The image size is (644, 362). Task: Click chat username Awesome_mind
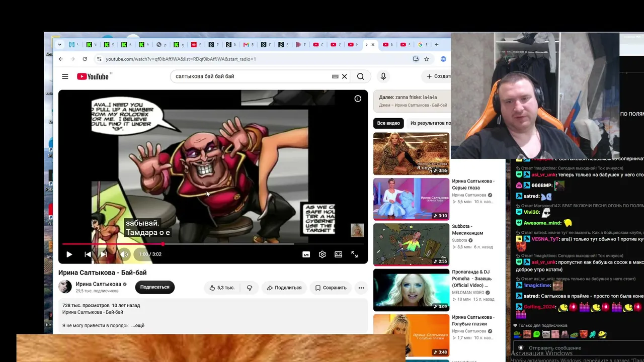point(542,223)
